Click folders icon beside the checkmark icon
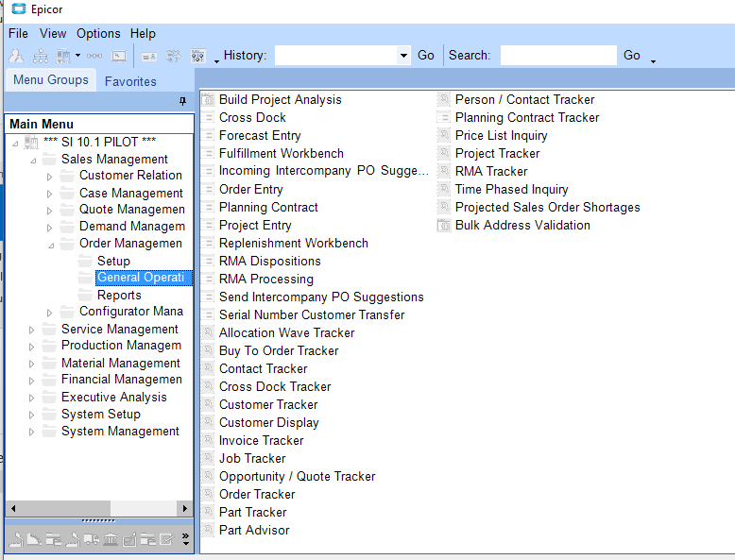Screen dimensions: 735x560 [148, 540]
